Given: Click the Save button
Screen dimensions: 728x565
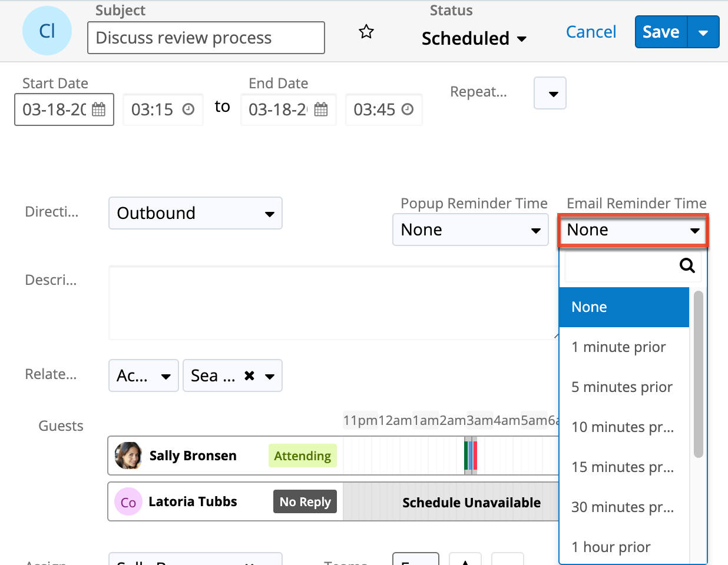Looking at the screenshot, I should tap(661, 32).
